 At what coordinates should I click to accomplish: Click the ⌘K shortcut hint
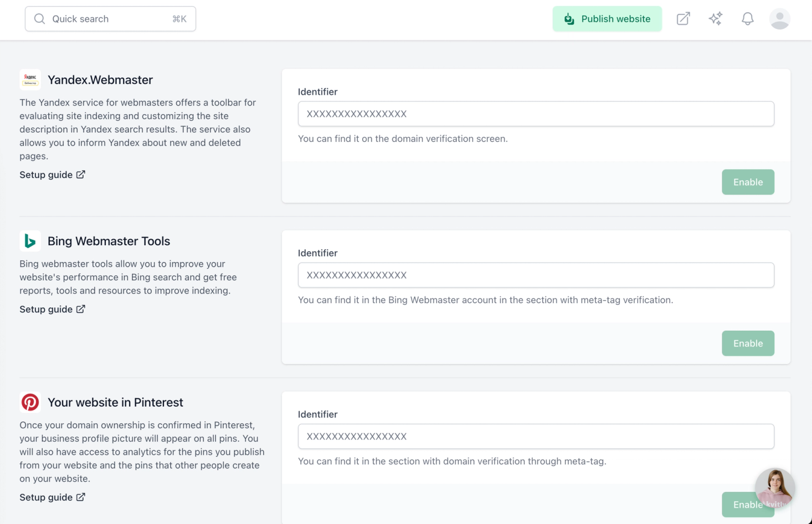[x=179, y=19]
